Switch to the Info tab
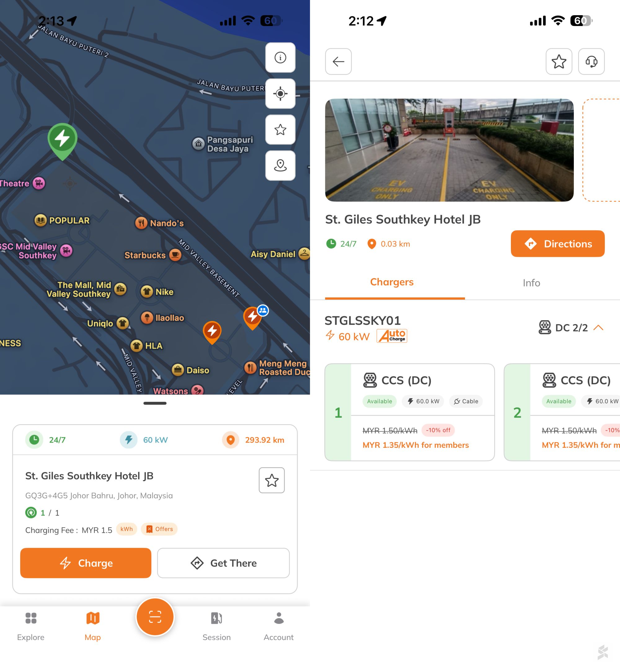Screen dimensions: 620x672 tap(531, 283)
